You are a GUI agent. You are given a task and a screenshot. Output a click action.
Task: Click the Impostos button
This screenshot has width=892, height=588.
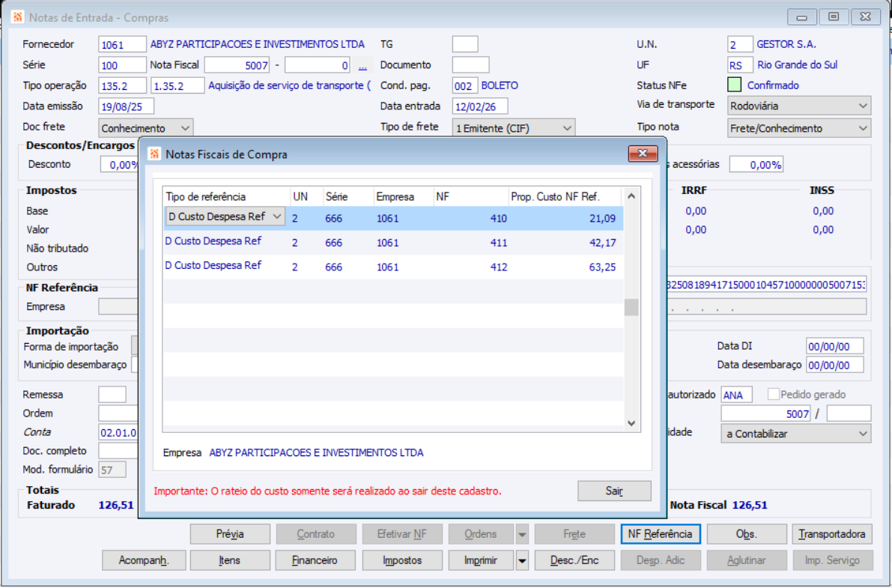click(x=402, y=561)
